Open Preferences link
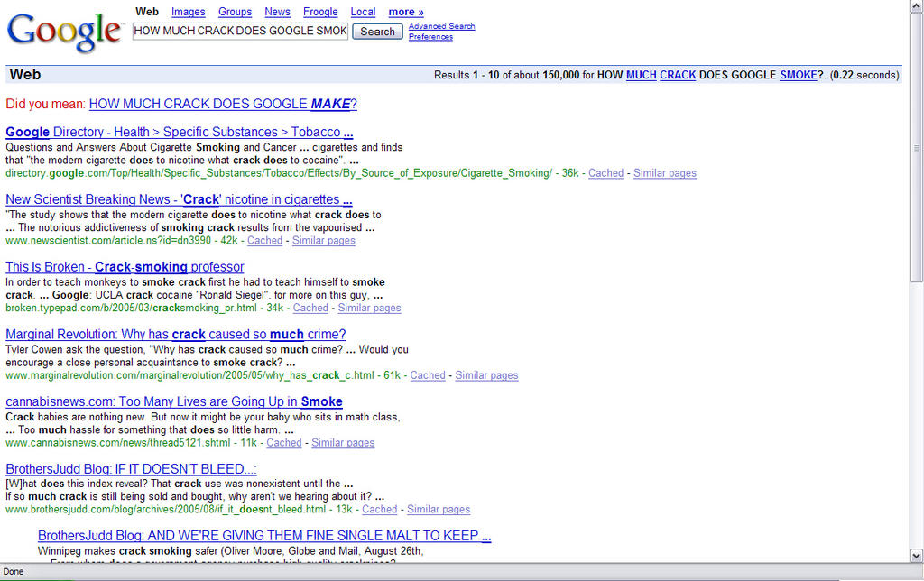Viewport: 924px width, 581px height. click(430, 36)
